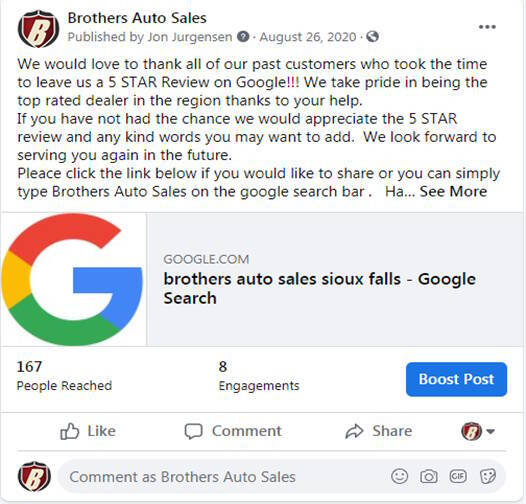View the 167 People Reached stats
Viewport: 526px width, 504px height.
click(x=64, y=375)
